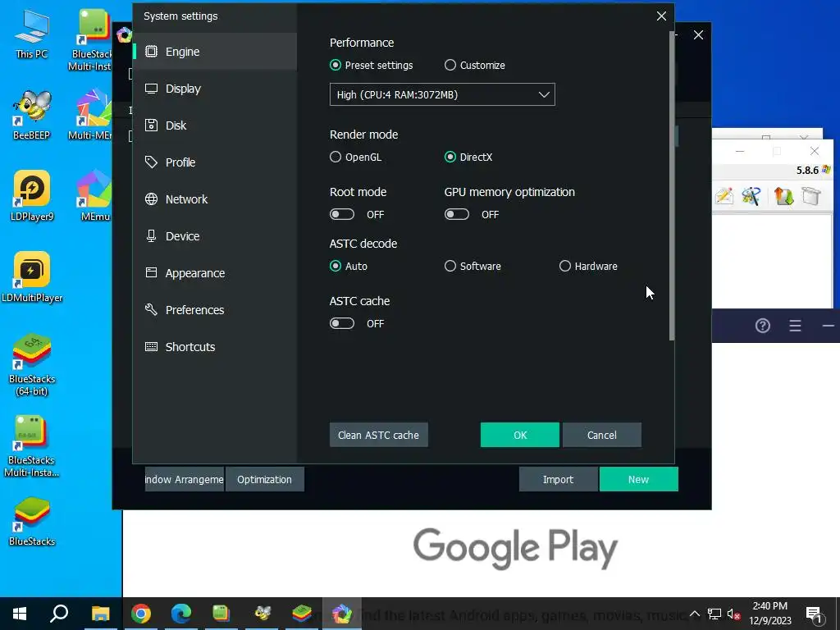Toggle Root mode switch
Screen dimensions: 840x630
tap(342, 214)
